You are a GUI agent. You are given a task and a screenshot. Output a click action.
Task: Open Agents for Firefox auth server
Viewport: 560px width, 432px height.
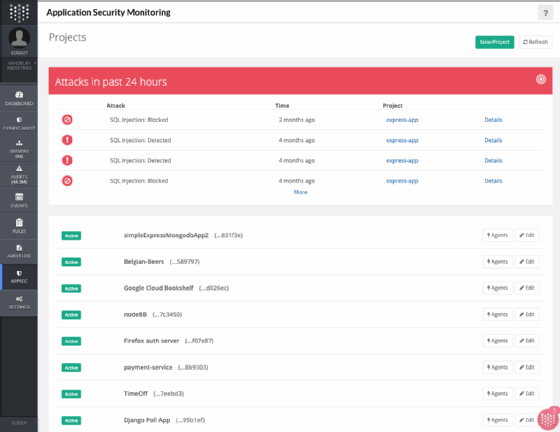coord(497,341)
